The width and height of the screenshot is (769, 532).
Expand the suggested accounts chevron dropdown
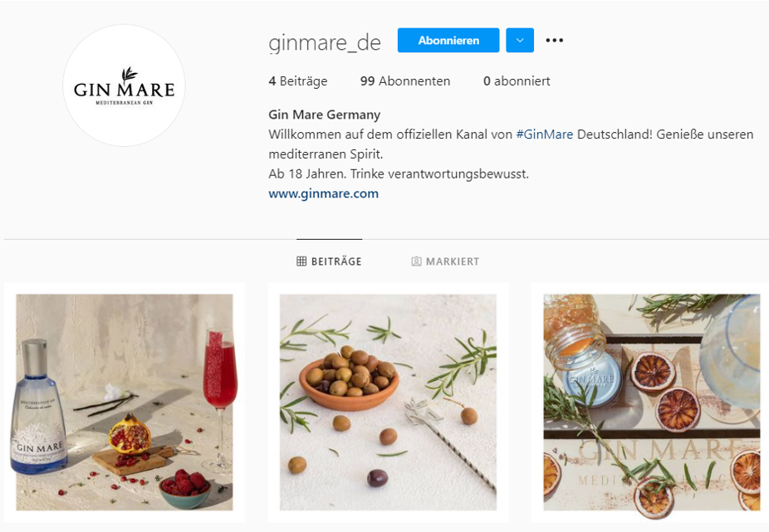tap(520, 40)
